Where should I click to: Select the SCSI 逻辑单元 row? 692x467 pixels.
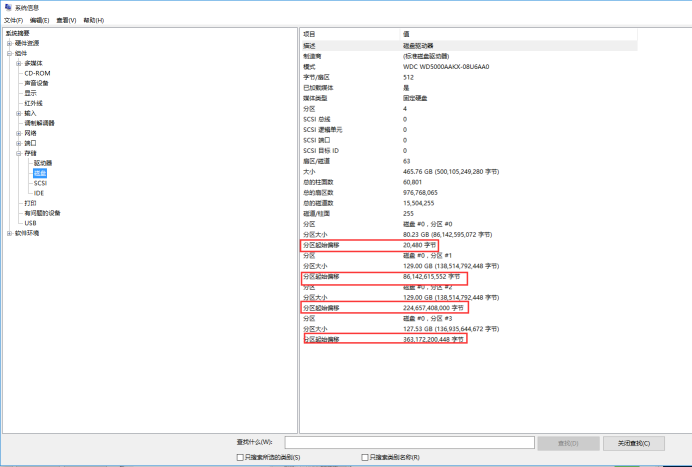click(469, 130)
